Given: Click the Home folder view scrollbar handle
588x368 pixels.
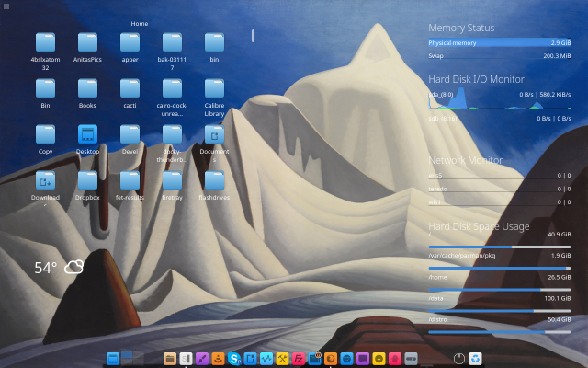Looking at the screenshot, I should click(254, 36).
